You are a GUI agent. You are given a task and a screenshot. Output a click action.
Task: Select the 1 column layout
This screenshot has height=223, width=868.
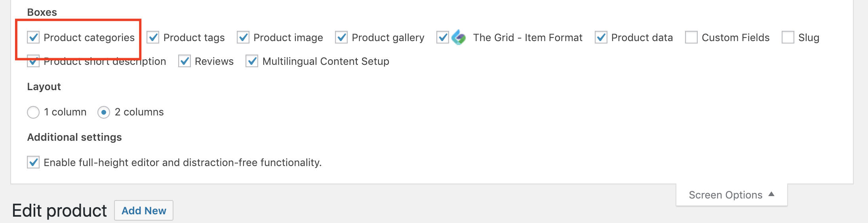click(x=33, y=112)
